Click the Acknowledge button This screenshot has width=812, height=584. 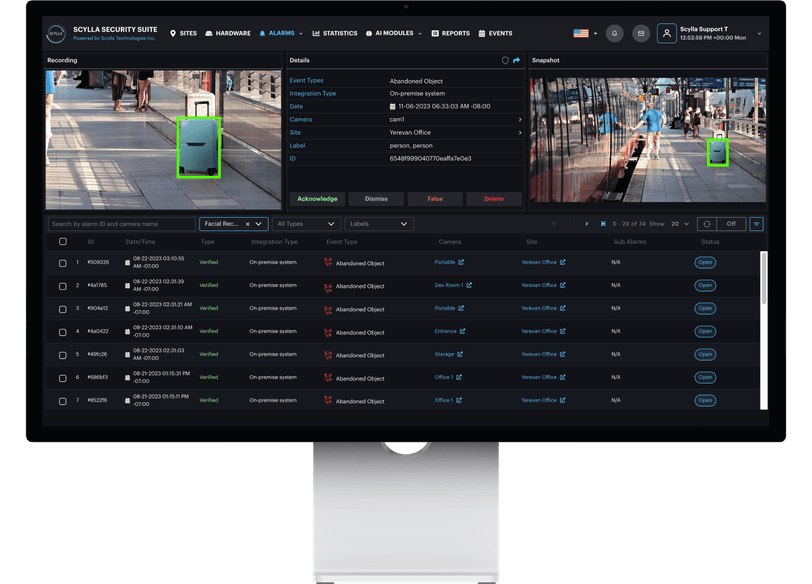pyautogui.click(x=317, y=199)
